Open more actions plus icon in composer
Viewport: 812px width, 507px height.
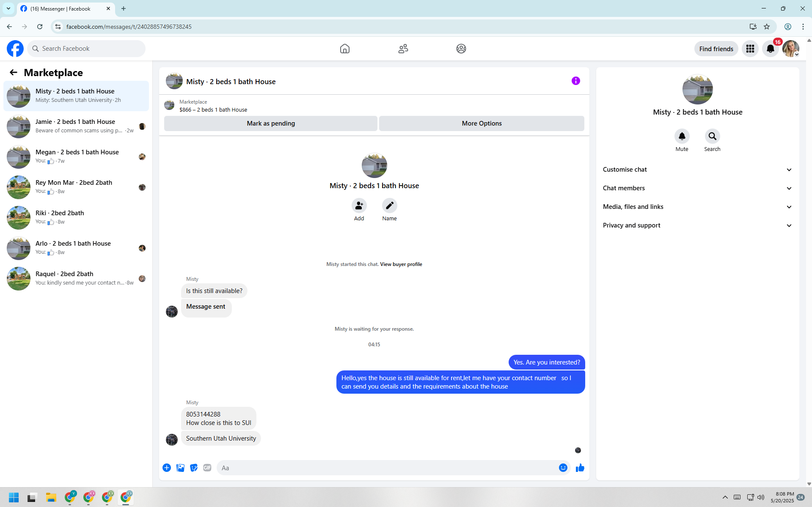point(167,468)
